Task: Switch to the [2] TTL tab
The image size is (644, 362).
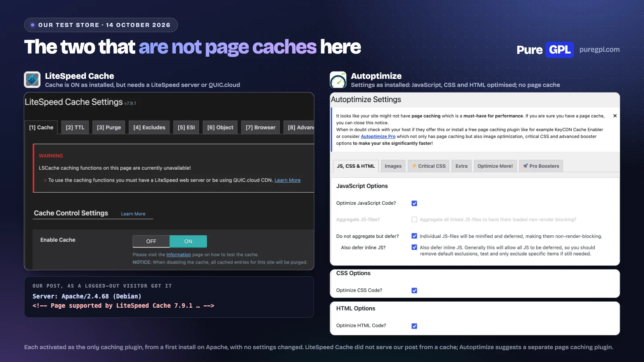Action: 75,128
